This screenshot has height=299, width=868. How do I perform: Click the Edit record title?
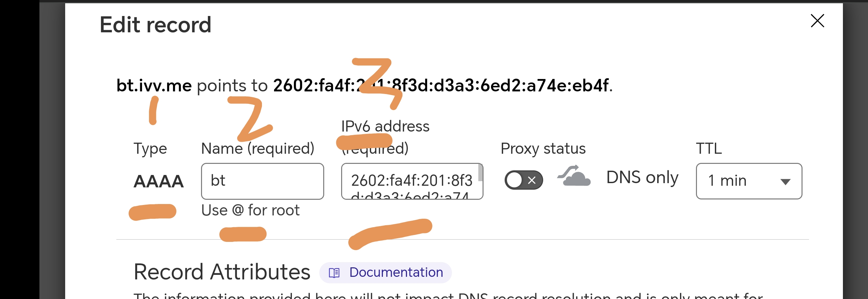(x=155, y=25)
